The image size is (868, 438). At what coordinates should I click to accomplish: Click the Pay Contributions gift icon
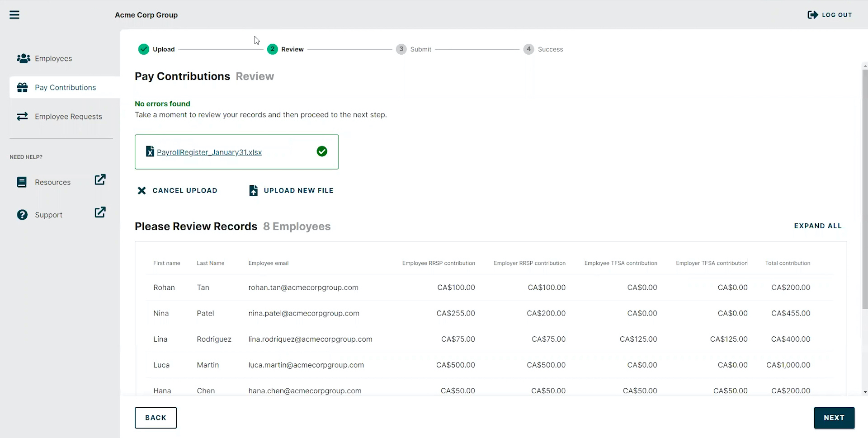(x=23, y=87)
